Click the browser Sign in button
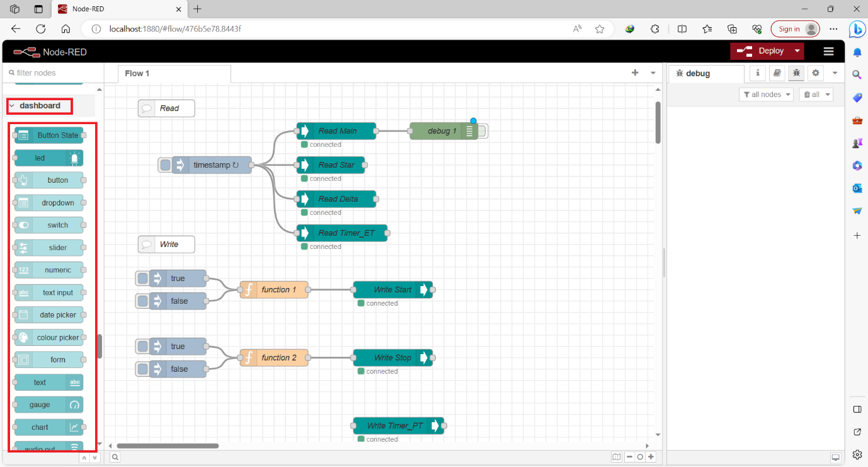Viewport: 868px width, 467px height. click(795, 29)
